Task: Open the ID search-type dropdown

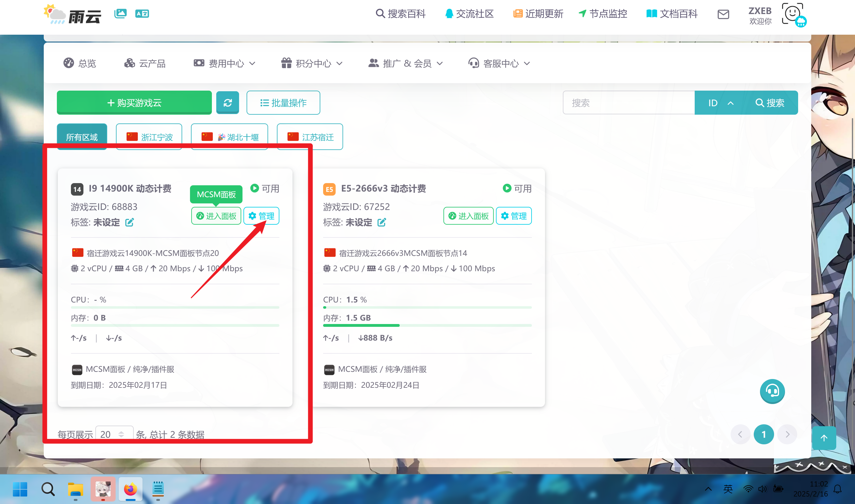Action: click(721, 102)
